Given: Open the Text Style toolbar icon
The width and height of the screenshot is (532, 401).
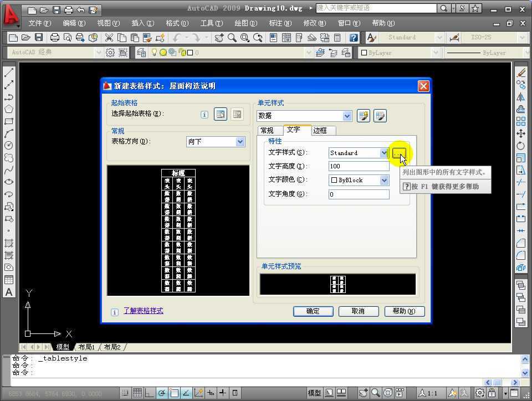Looking at the screenshot, I should 372,37.
